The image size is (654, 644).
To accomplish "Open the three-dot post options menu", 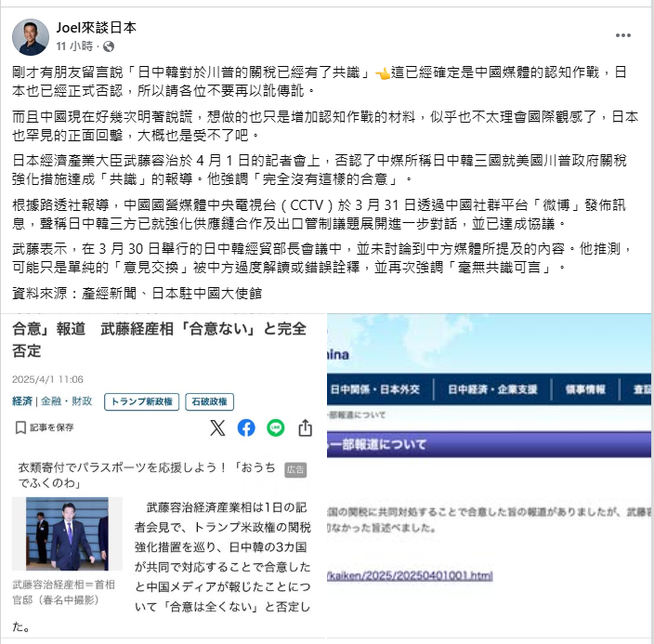I will tap(622, 35).
